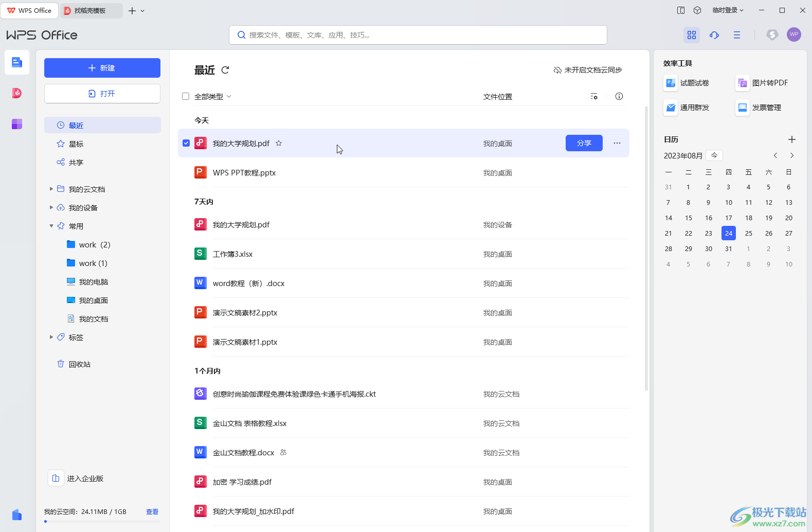812x532 pixels.
Task: Click 进入企业版 button
Action: click(x=76, y=478)
